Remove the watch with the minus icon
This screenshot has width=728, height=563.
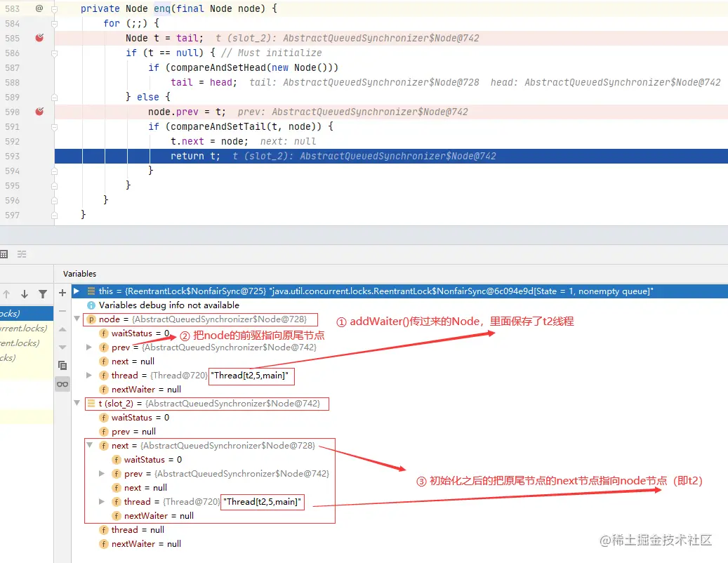tap(62, 310)
